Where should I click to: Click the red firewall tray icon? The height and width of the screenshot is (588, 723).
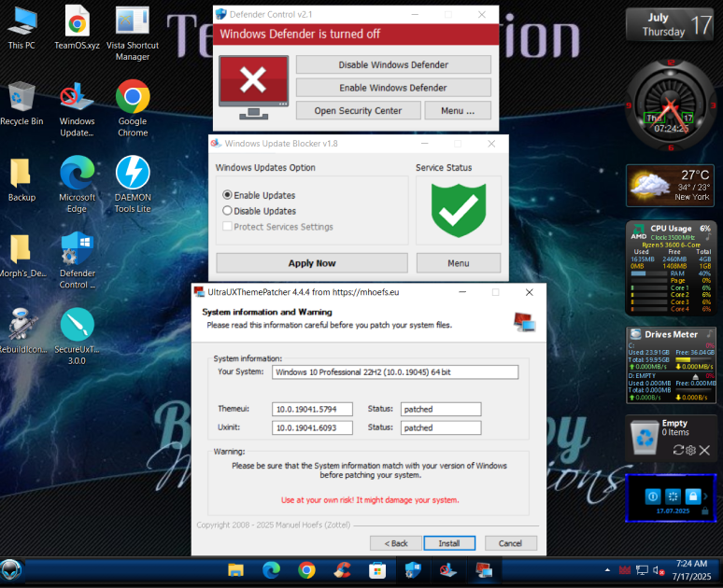625,570
